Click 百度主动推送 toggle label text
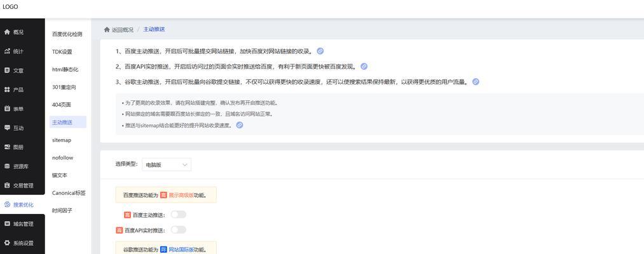 [148, 215]
